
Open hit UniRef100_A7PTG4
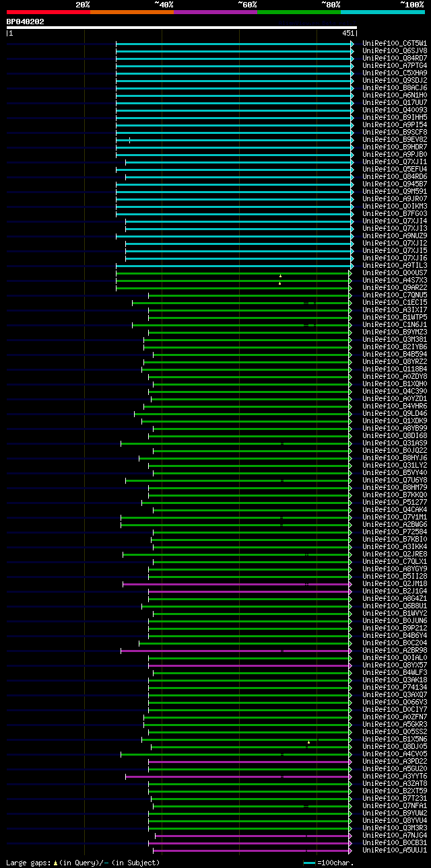coord(395,65)
